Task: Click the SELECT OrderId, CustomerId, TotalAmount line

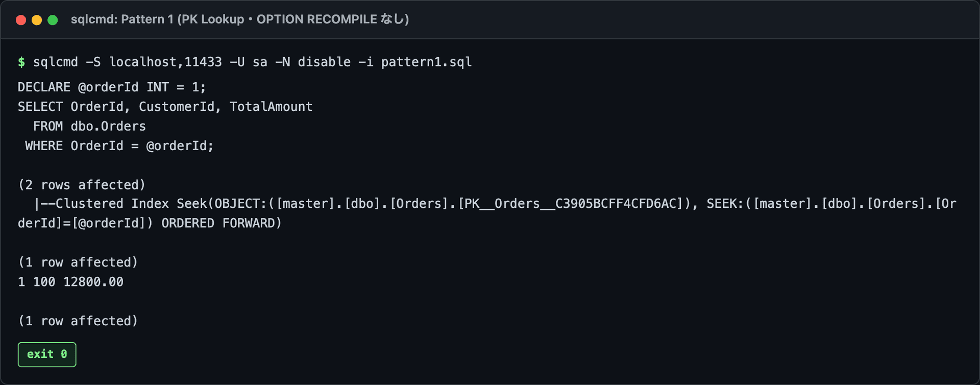Action: [x=165, y=107]
